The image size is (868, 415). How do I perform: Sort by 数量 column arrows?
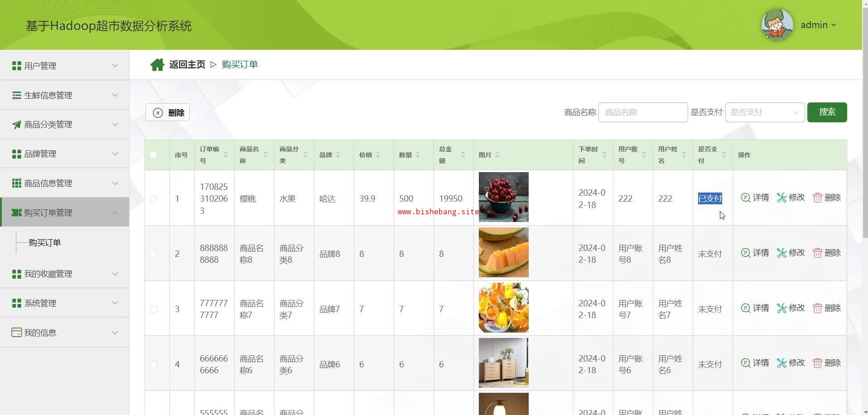418,155
